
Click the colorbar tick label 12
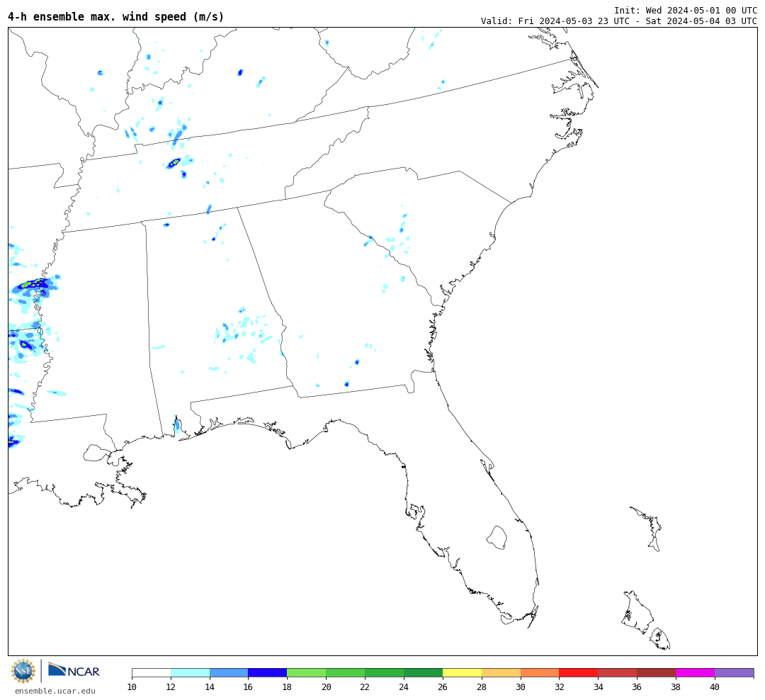pos(171,687)
